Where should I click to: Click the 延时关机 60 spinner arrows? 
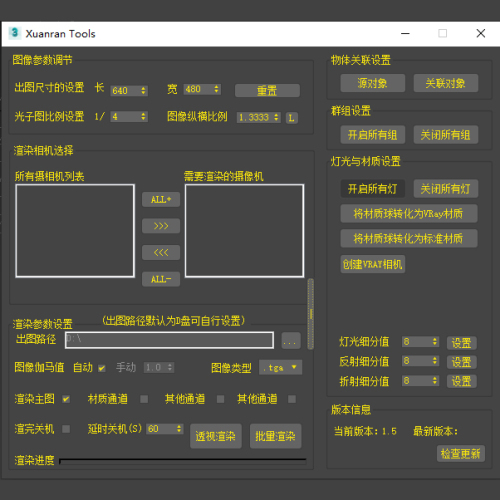[179, 429]
